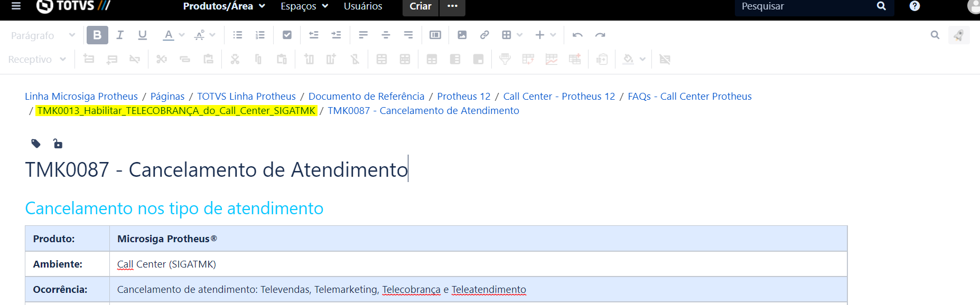980x305 pixels.
Task: Remove the table
Action: coord(665,59)
